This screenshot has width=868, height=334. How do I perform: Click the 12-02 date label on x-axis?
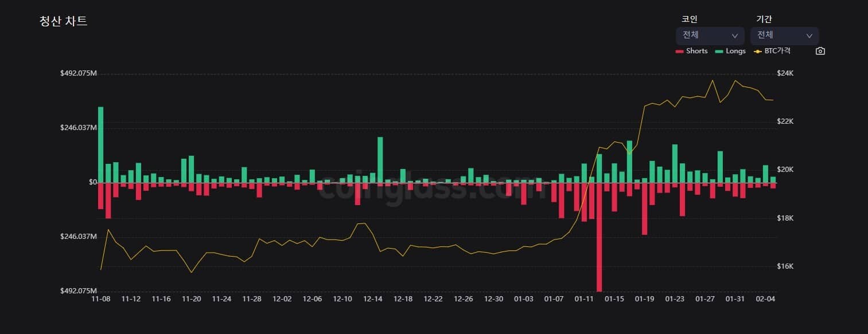282,299
